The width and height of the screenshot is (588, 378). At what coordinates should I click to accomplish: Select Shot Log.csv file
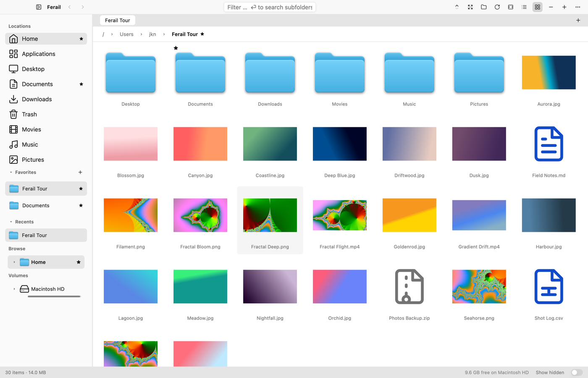click(x=549, y=286)
